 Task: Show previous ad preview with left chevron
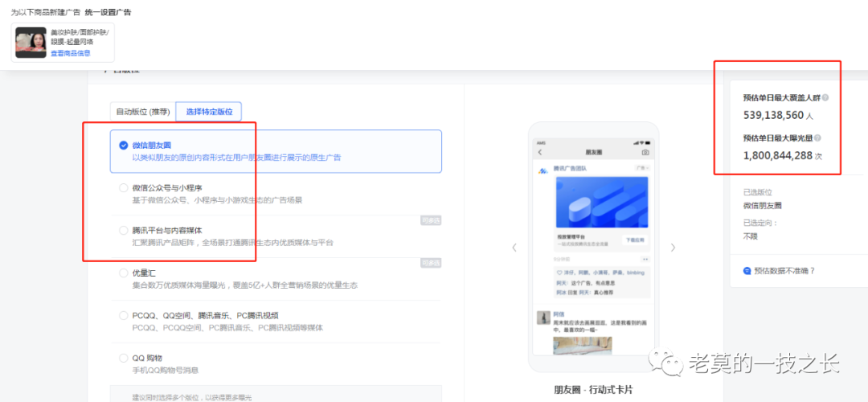click(514, 248)
